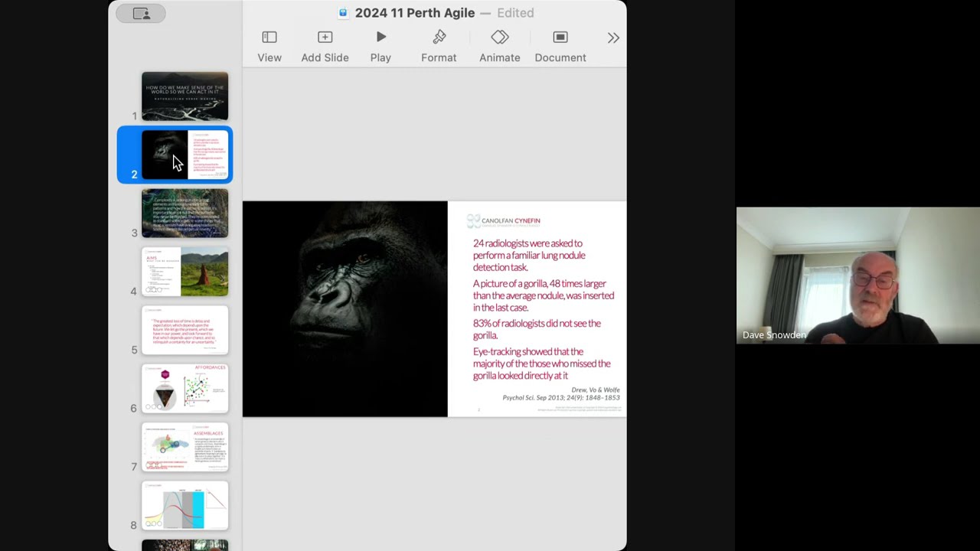
Task: Click the Edited status label
Action: coord(515,13)
